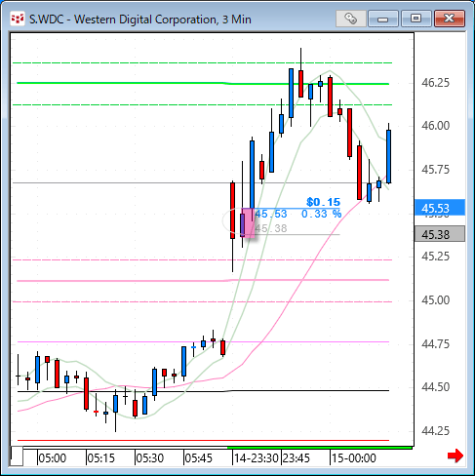Click the red CQG chart window icon
The width and height of the screenshot is (475, 476).
click(18, 19)
